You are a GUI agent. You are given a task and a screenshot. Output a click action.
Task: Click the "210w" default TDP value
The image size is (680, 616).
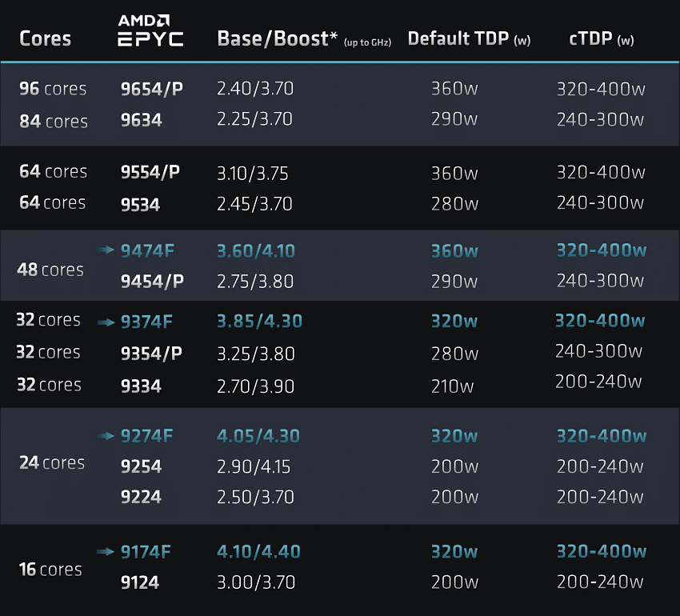(452, 386)
